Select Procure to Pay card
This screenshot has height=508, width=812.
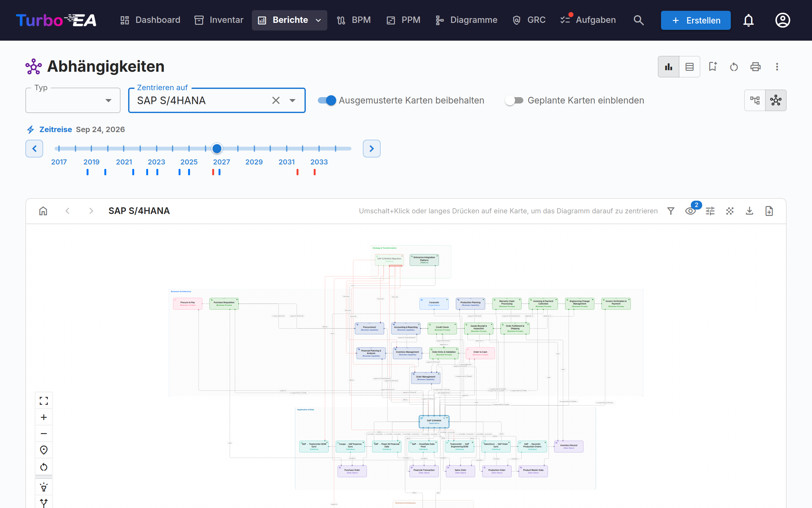click(x=187, y=304)
